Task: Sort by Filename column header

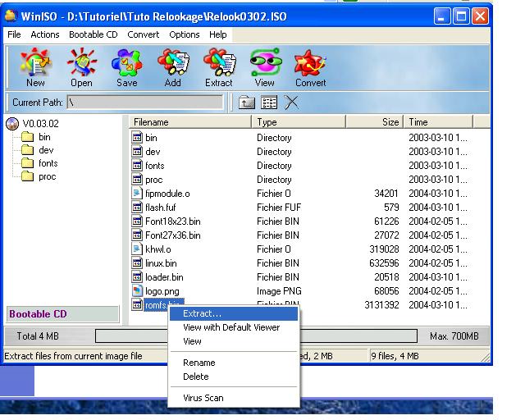Action: [190, 122]
